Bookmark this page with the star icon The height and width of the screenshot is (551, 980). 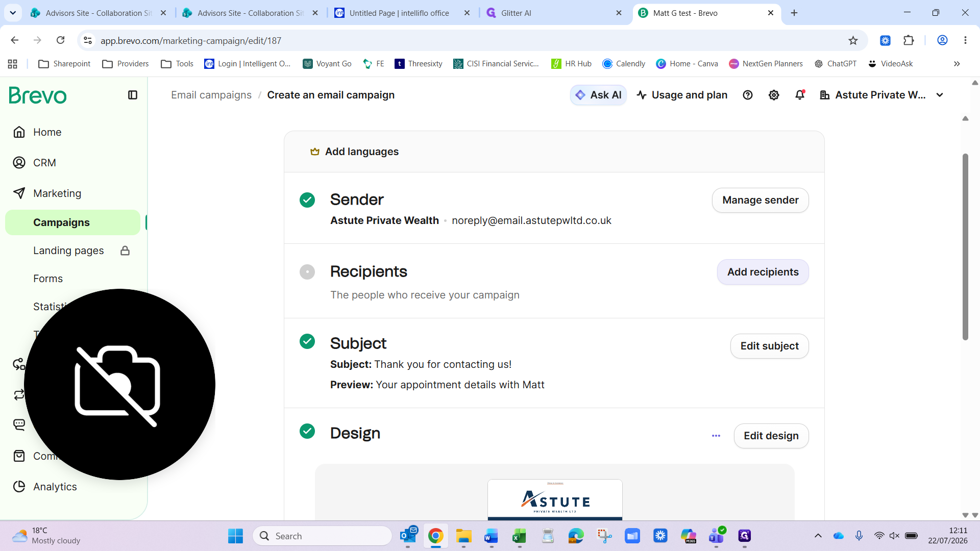(853, 40)
